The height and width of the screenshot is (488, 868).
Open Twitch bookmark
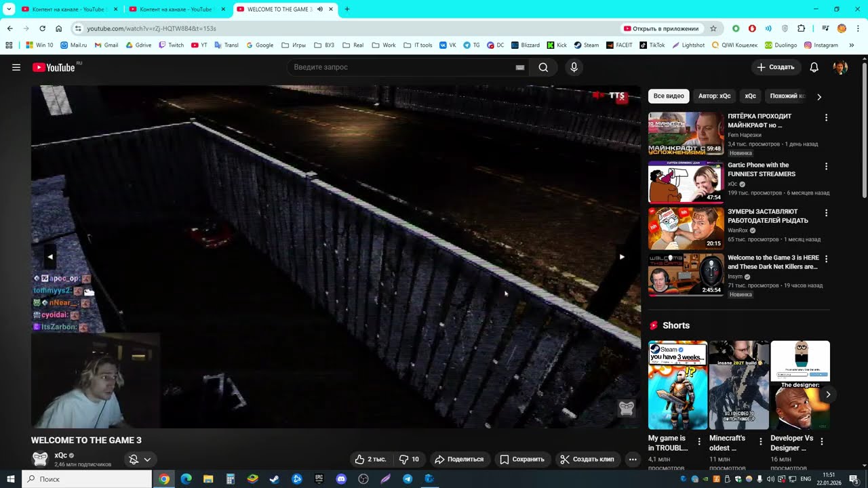171,45
